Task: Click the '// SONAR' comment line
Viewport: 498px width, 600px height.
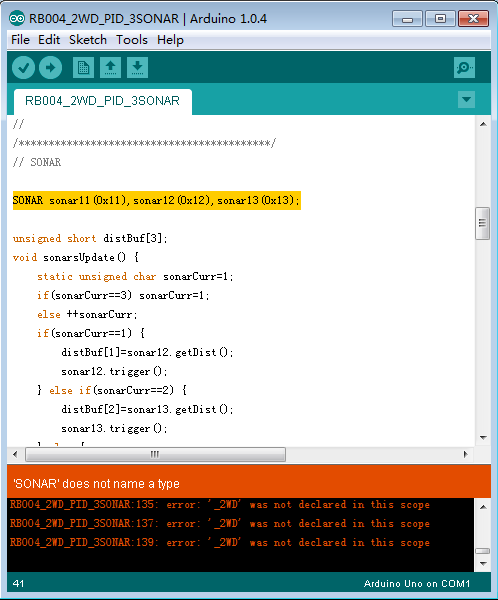Action: tap(37, 162)
